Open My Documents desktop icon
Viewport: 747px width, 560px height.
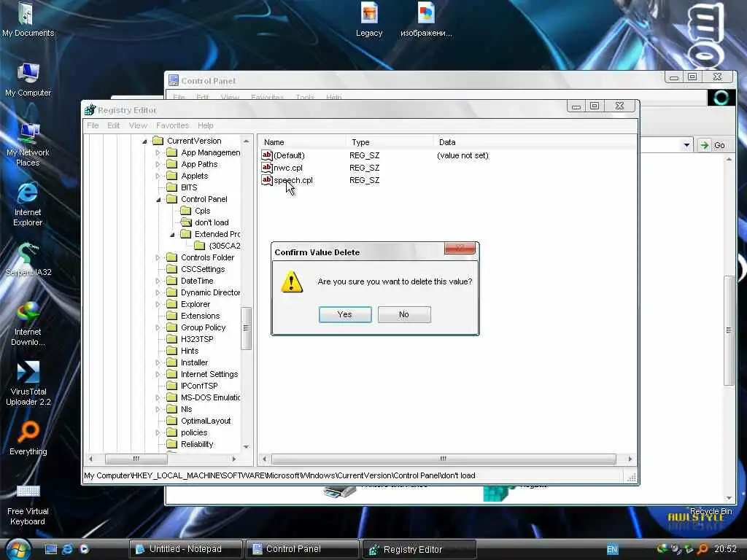click(x=28, y=20)
